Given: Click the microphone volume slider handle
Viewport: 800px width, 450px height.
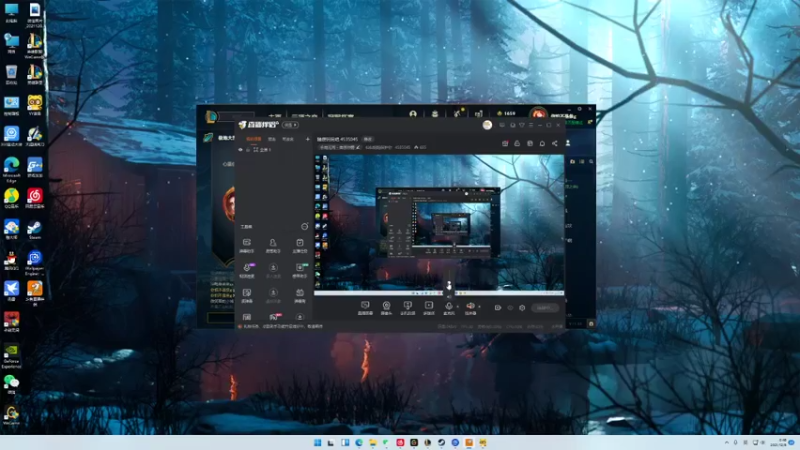Looking at the screenshot, I should [x=449, y=285].
